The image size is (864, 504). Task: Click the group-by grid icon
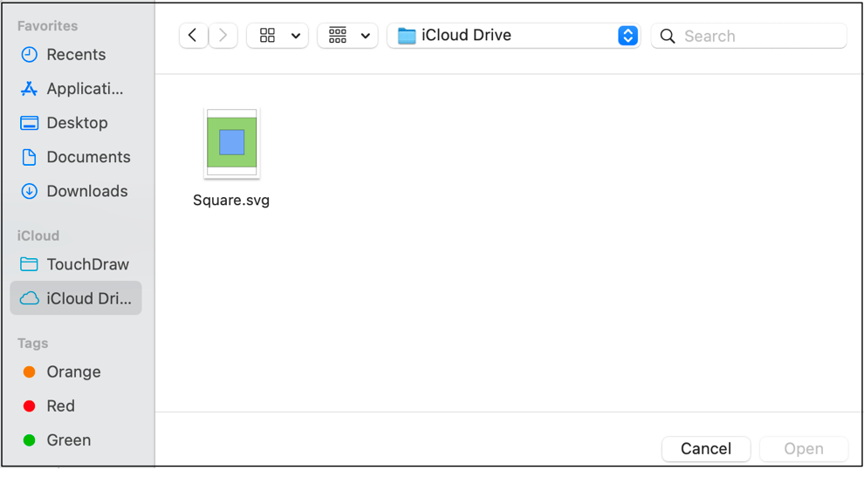(338, 36)
